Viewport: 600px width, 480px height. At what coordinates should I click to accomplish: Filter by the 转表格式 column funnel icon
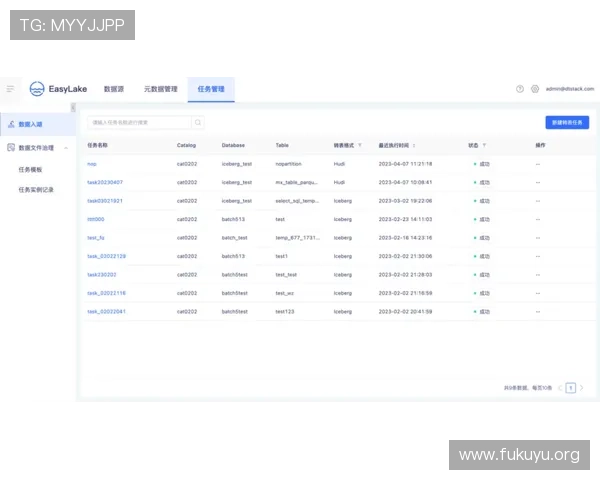(x=360, y=145)
